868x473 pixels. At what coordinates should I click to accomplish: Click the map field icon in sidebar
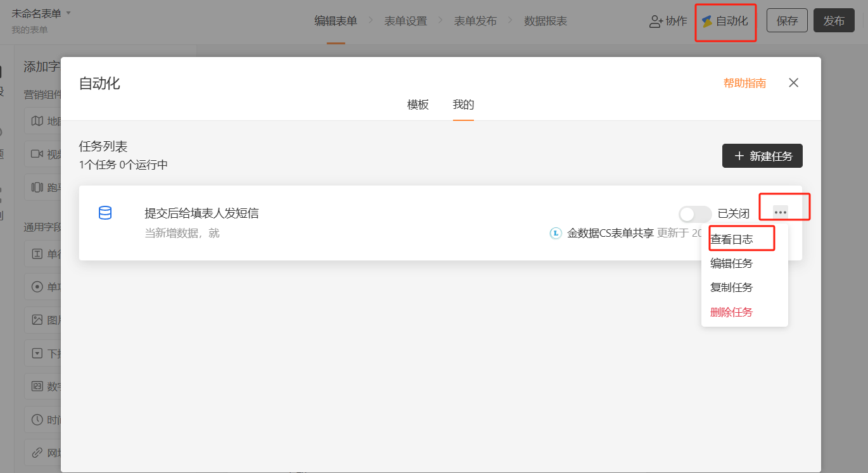point(37,121)
